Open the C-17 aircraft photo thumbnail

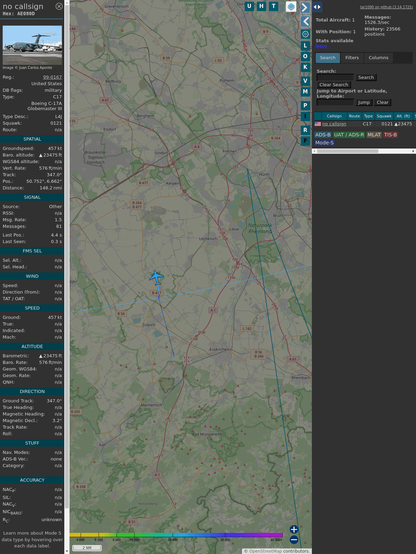[32, 45]
